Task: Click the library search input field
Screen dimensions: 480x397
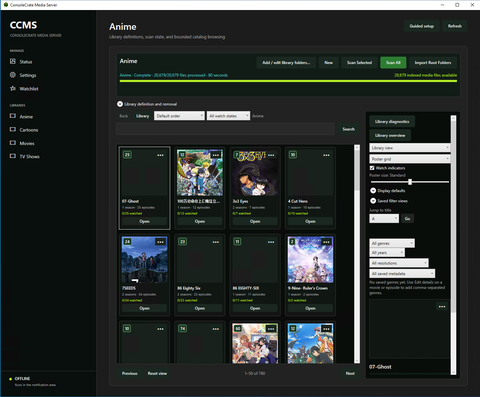Action: pyautogui.click(x=225, y=129)
